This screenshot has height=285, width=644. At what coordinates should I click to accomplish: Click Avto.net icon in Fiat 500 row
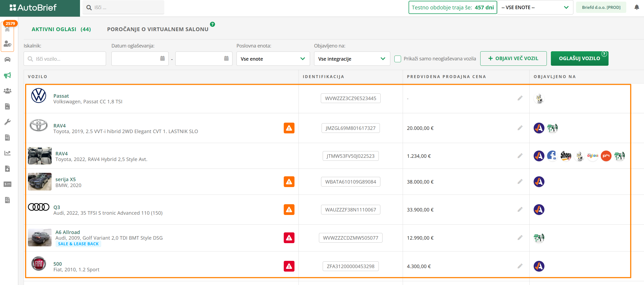click(539, 266)
